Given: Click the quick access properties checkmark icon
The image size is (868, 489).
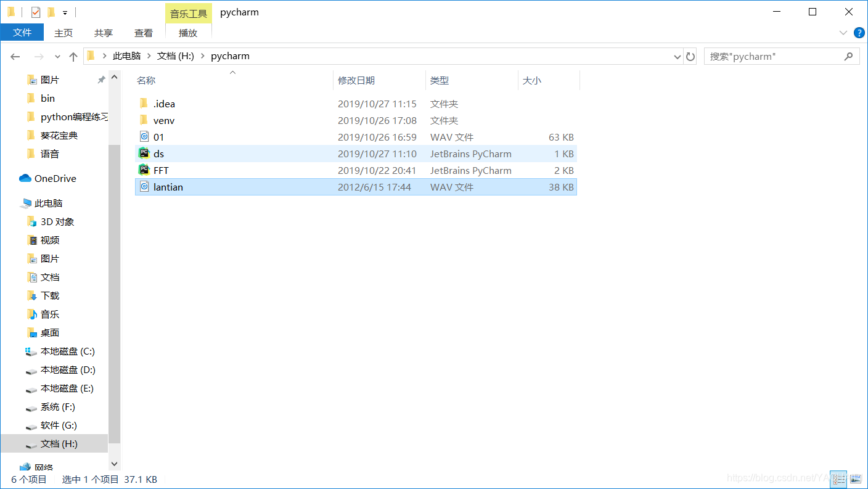Looking at the screenshot, I should [35, 12].
